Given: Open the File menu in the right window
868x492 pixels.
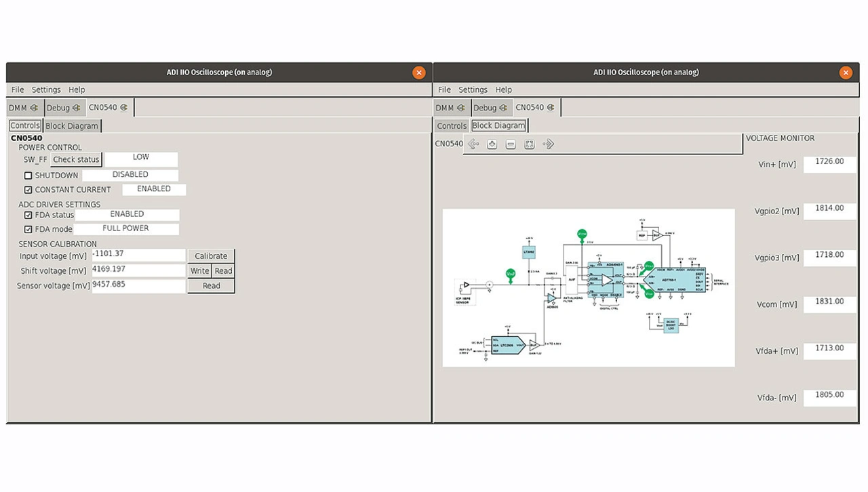Looking at the screenshot, I should coord(444,89).
